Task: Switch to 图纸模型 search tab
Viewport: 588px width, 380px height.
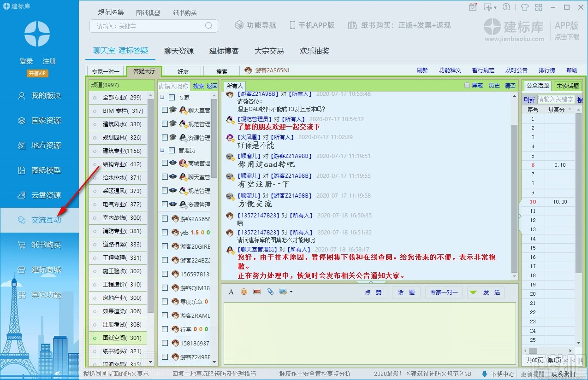Action: [x=148, y=13]
